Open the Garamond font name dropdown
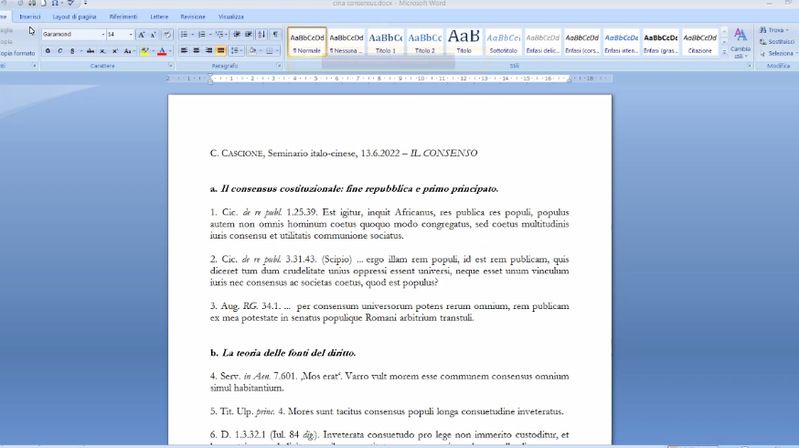Image resolution: width=799 pixels, height=448 pixels. 101,34
